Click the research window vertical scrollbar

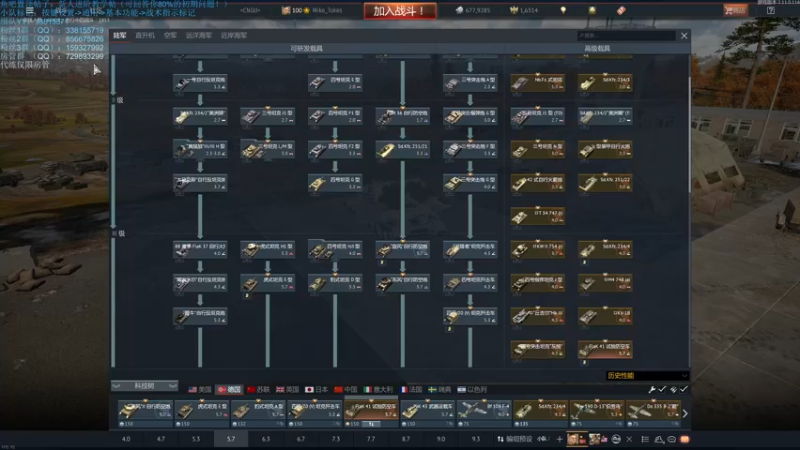pyautogui.click(x=689, y=134)
